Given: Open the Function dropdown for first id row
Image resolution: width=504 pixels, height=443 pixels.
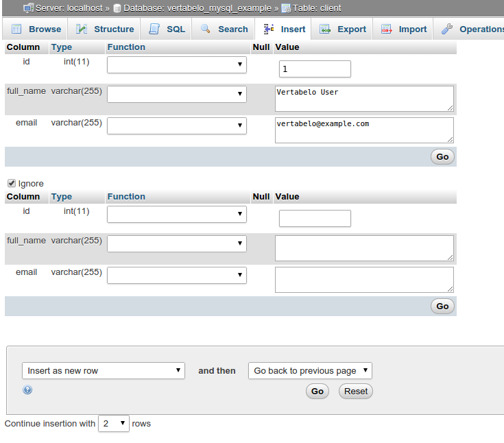Looking at the screenshot, I should (x=177, y=64).
